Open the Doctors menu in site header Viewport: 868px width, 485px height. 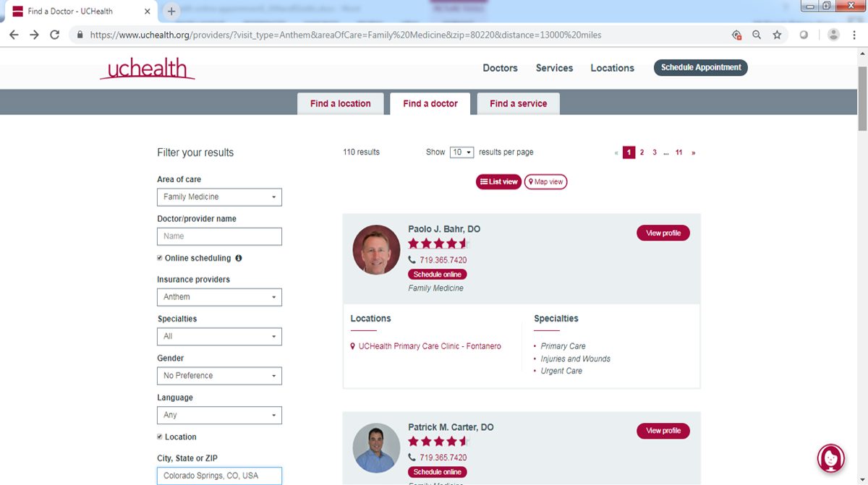[x=501, y=68]
